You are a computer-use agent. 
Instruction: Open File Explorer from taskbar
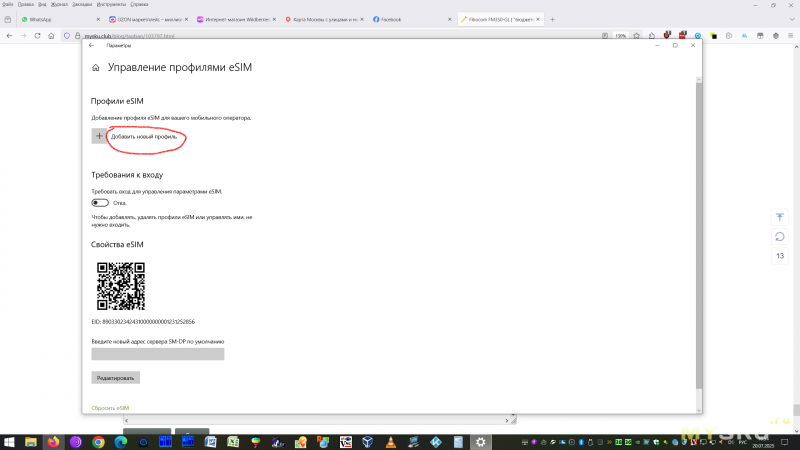tap(31, 442)
